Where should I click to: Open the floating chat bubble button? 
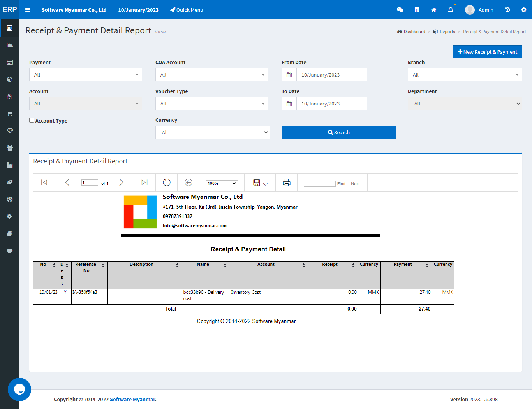pyautogui.click(x=19, y=390)
